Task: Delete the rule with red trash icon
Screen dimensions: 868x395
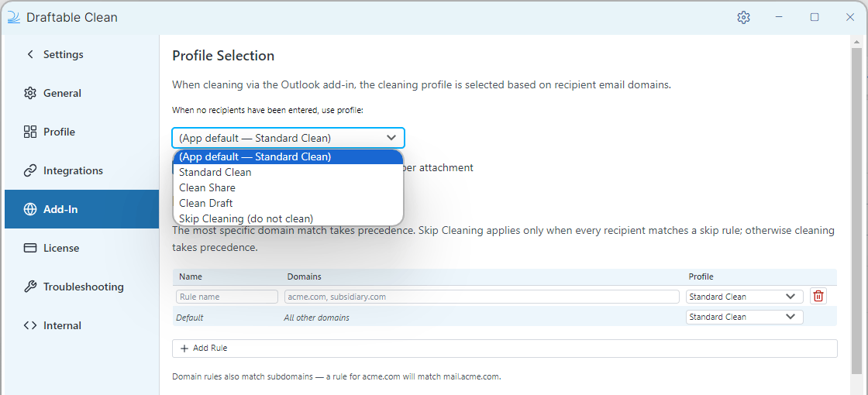Action: click(x=818, y=297)
